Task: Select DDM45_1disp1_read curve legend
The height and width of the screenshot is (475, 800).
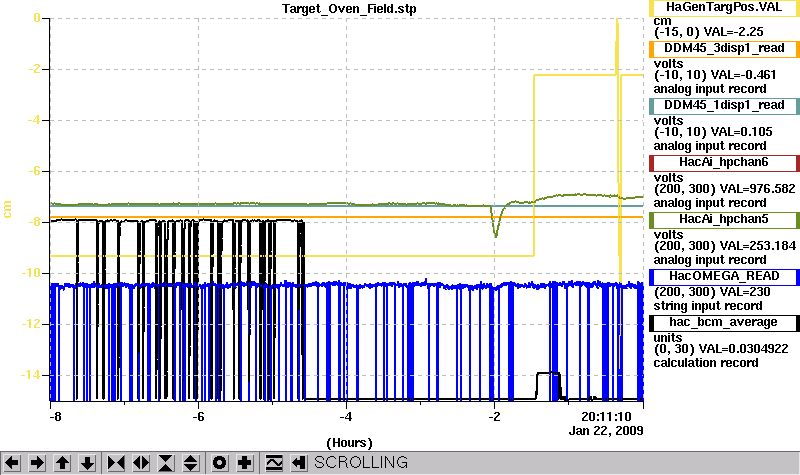Action: pos(724,106)
